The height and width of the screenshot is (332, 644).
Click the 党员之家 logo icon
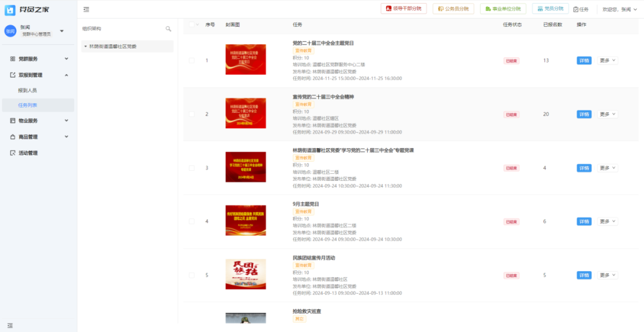(10, 10)
